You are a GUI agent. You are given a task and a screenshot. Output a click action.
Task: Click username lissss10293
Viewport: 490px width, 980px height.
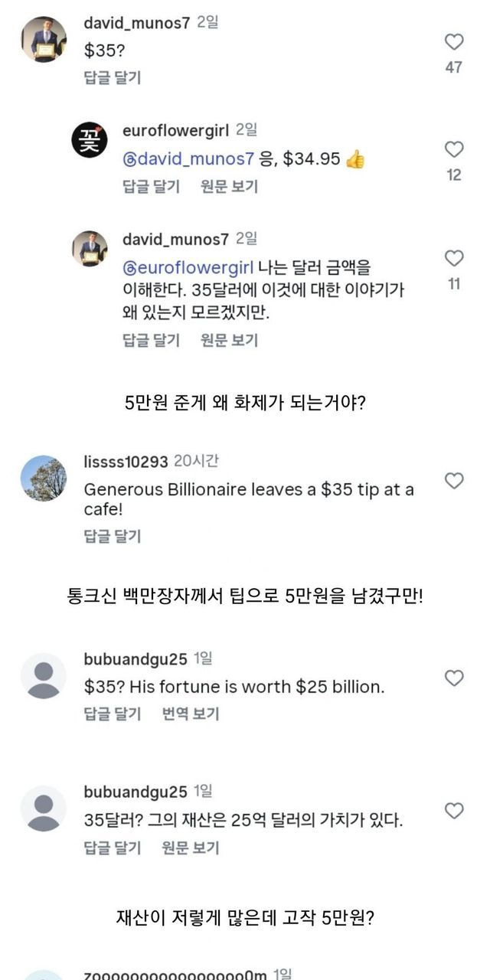coord(126,461)
